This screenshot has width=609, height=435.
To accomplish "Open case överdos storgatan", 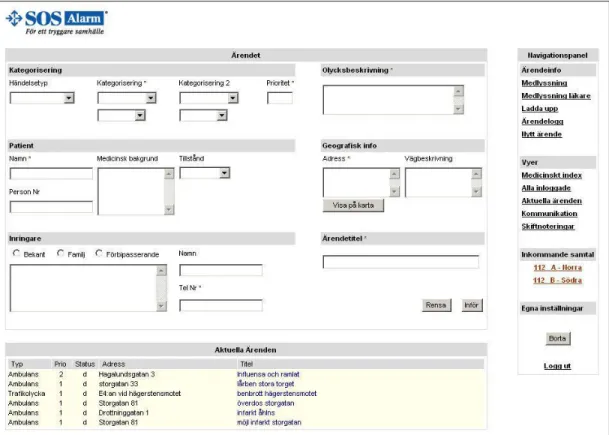I will (265, 404).
